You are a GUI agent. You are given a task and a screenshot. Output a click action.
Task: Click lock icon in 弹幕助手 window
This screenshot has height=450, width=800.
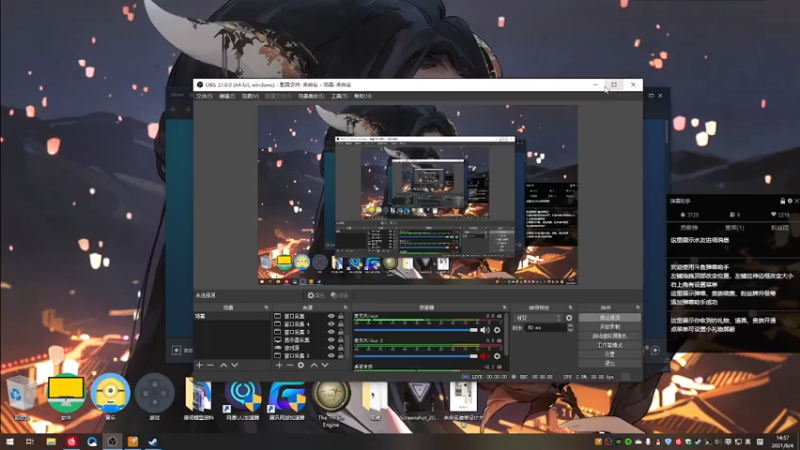tap(783, 201)
